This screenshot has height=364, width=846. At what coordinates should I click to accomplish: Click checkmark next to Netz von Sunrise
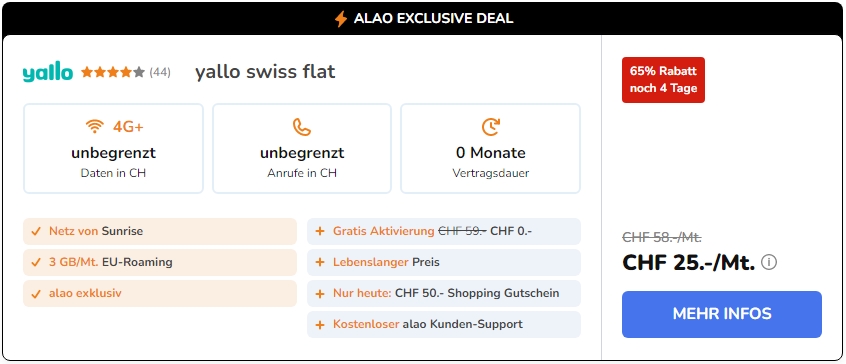click(x=36, y=231)
